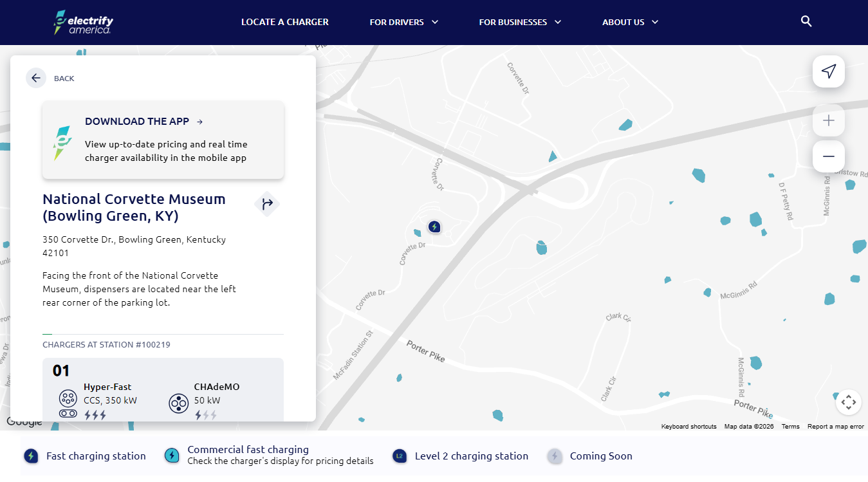Click Download the App link
The width and height of the screenshot is (868, 482).
[143, 122]
